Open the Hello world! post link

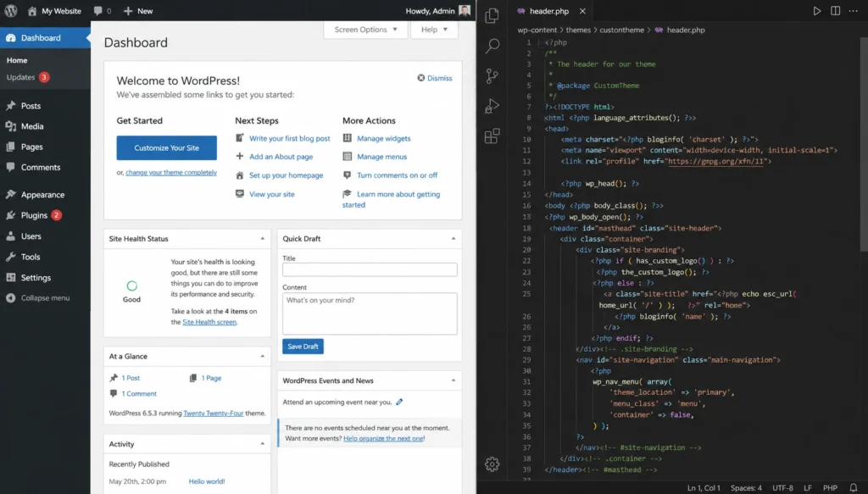(x=207, y=481)
